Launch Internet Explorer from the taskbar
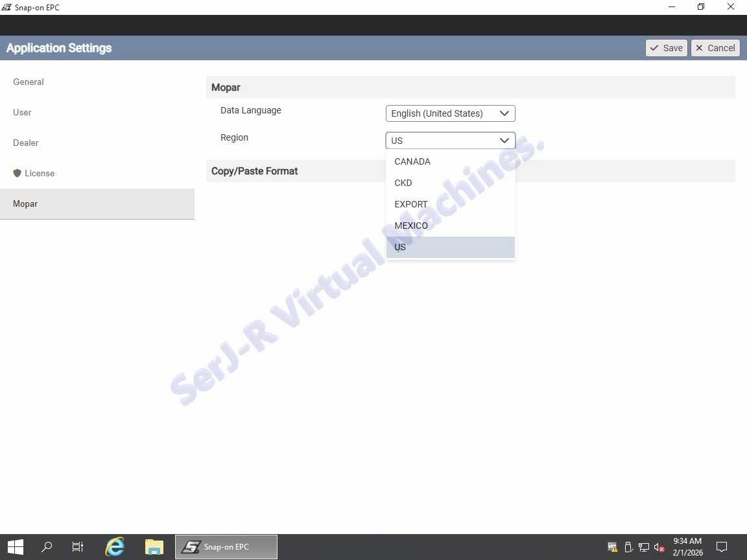The image size is (747, 560). (115, 547)
